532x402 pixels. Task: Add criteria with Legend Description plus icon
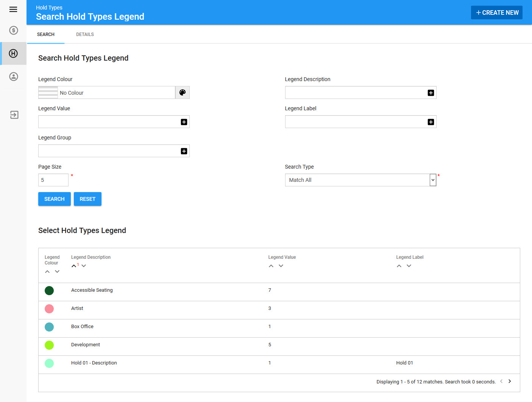431,93
